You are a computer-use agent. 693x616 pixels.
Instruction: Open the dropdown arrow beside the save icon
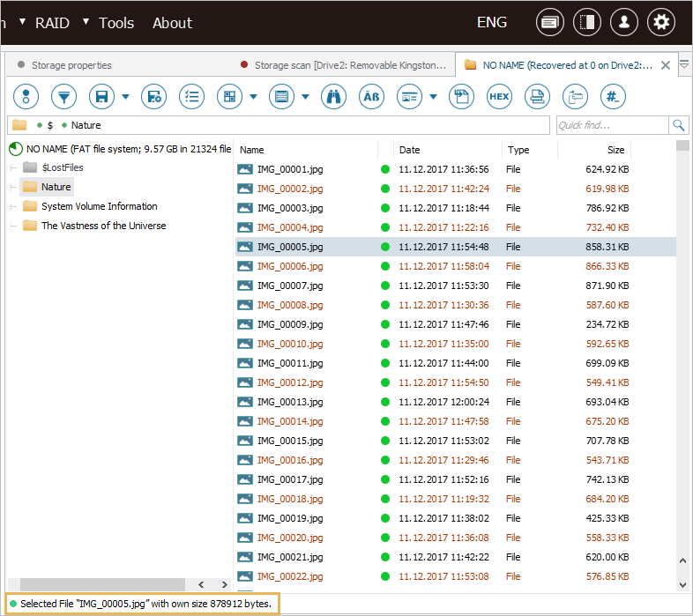click(x=126, y=97)
